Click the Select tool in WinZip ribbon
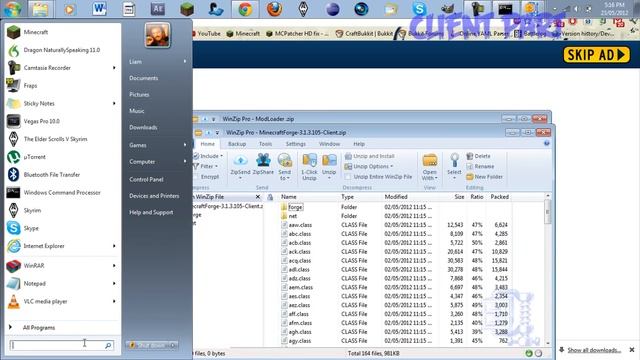The height and width of the screenshot is (360, 640). [x=454, y=167]
